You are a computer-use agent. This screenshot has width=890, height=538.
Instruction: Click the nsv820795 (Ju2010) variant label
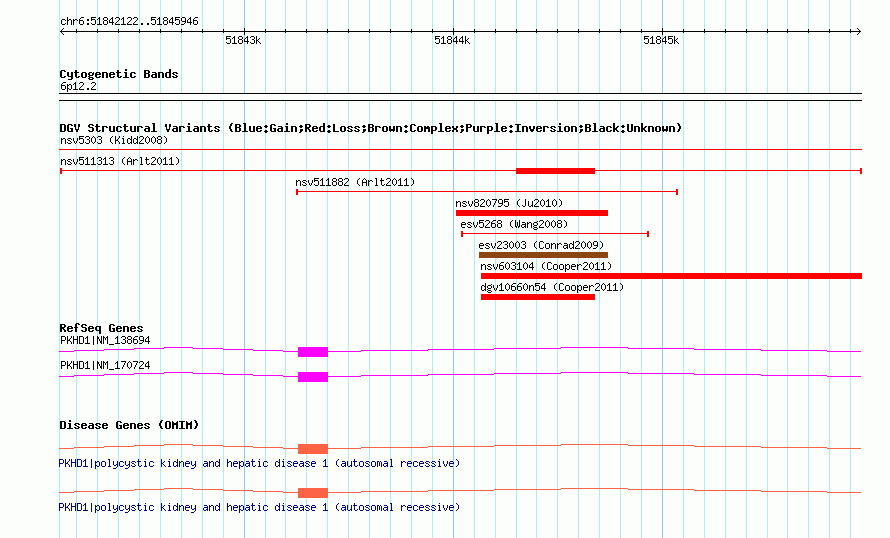click(509, 203)
